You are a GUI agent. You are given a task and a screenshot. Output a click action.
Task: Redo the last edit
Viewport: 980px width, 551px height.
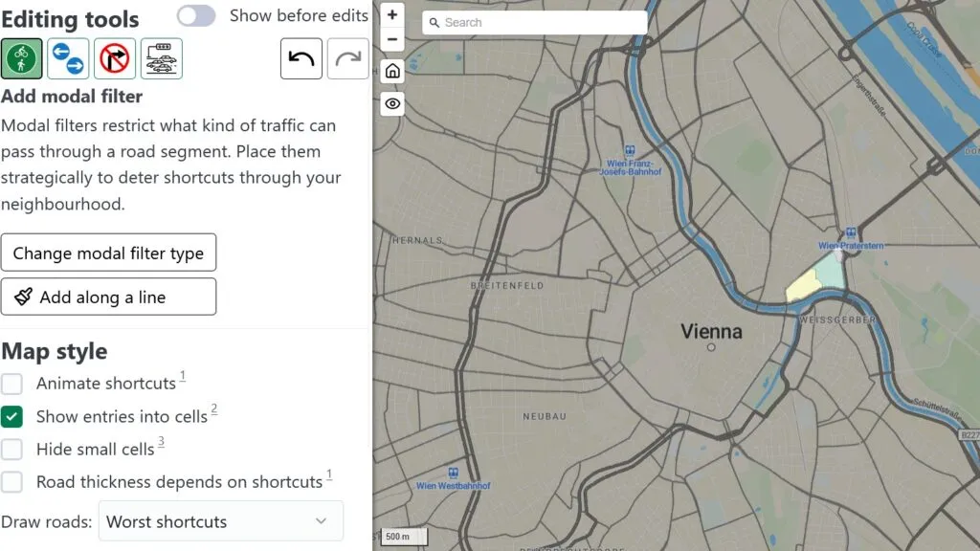[348, 58]
